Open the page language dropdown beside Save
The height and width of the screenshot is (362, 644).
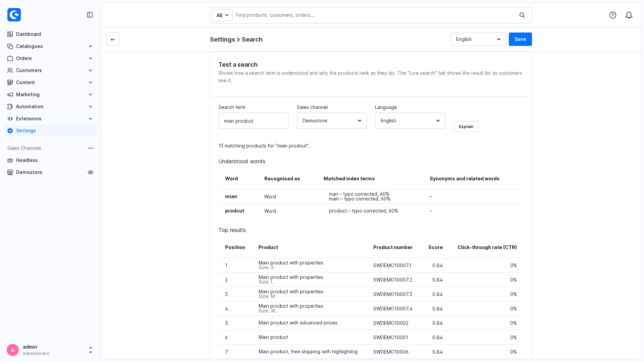click(x=478, y=39)
